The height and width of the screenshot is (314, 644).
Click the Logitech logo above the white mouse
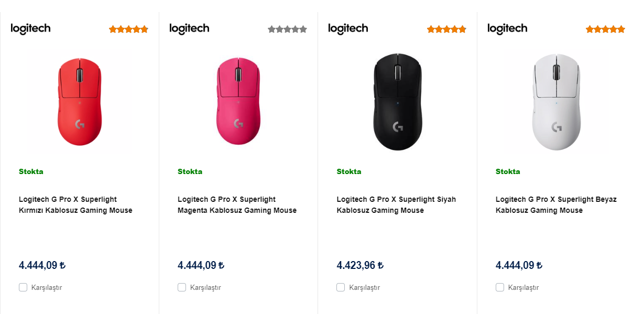(507, 29)
